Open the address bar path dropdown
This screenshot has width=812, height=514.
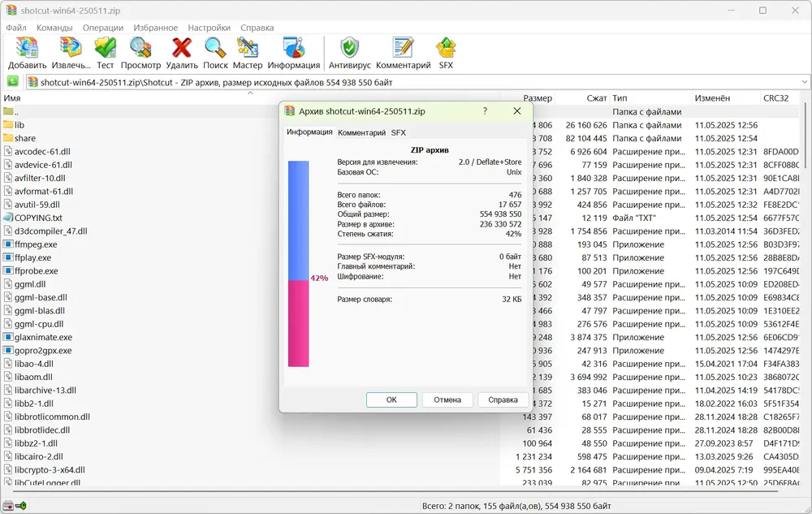[x=804, y=82]
